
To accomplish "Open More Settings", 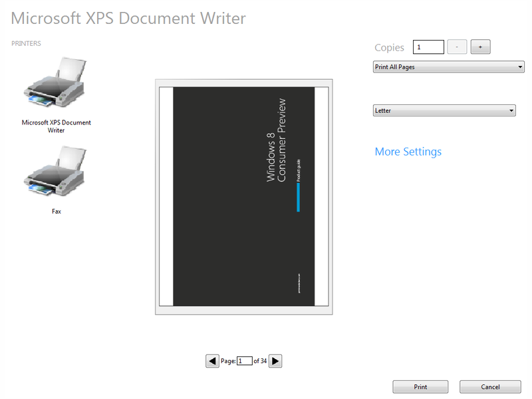I will (x=408, y=152).
